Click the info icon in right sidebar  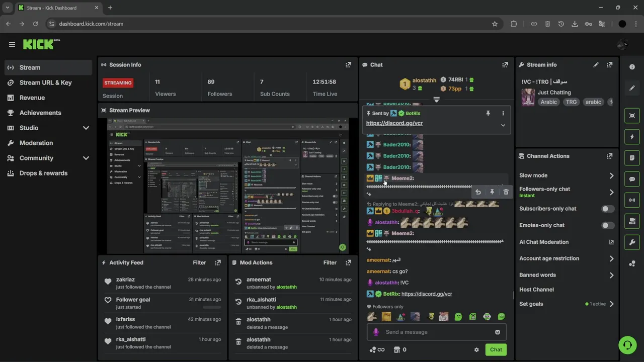(x=632, y=67)
